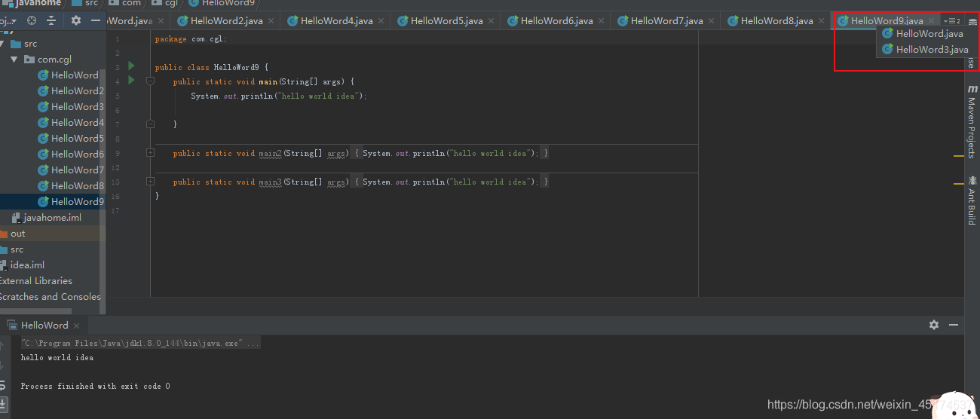Screen dimensions: 980x419
Task: Click the fold end marker at line 7
Action: click(150, 124)
